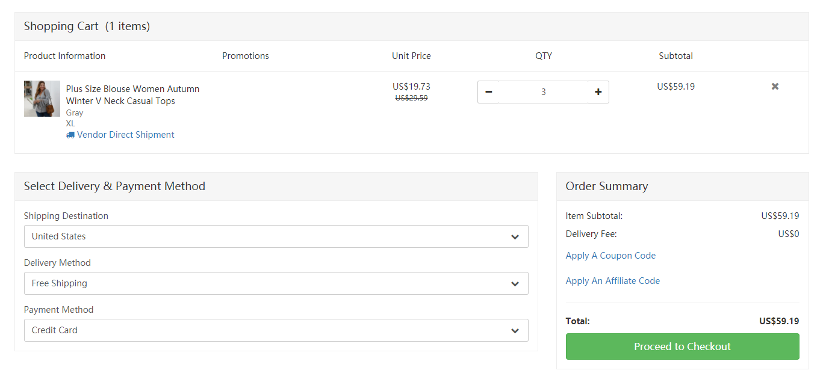Open the blouse product thumbnail image

click(42, 98)
